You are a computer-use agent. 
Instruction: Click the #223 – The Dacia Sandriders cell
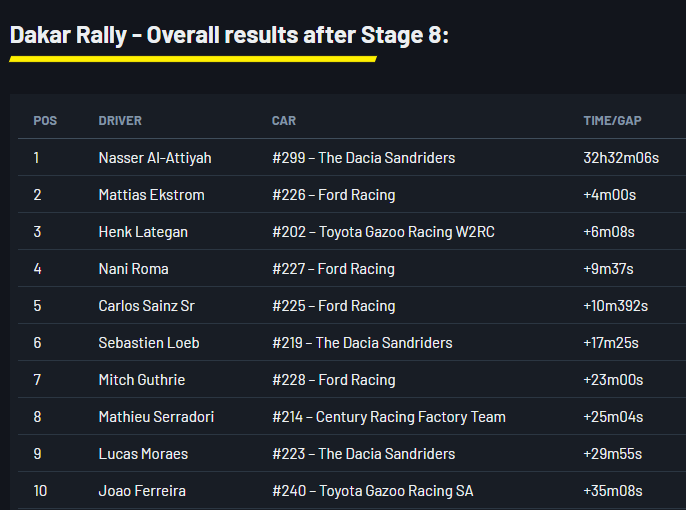click(x=363, y=454)
